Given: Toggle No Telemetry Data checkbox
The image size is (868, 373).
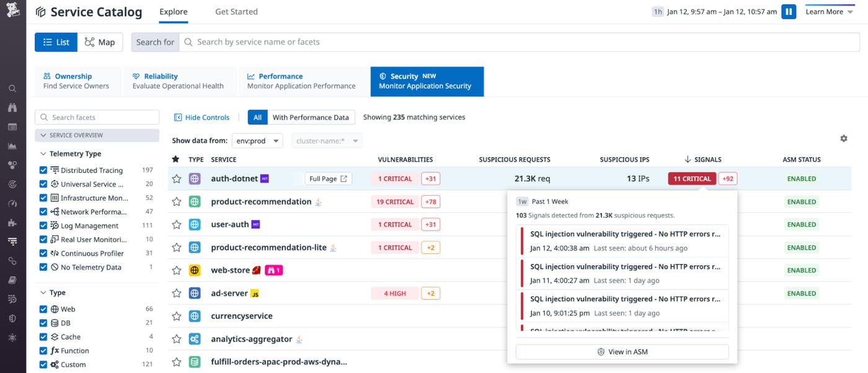Looking at the screenshot, I should 43,267.
